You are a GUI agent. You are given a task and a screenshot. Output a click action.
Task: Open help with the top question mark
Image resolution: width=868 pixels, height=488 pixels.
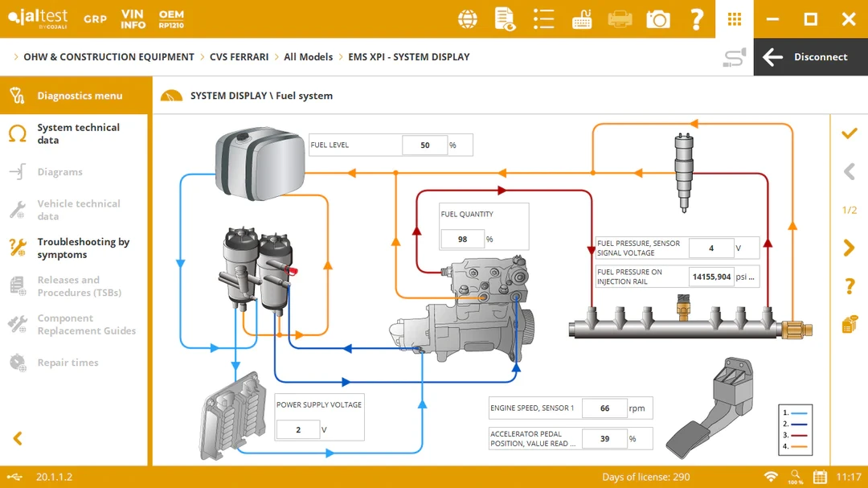tap(697, 19)
